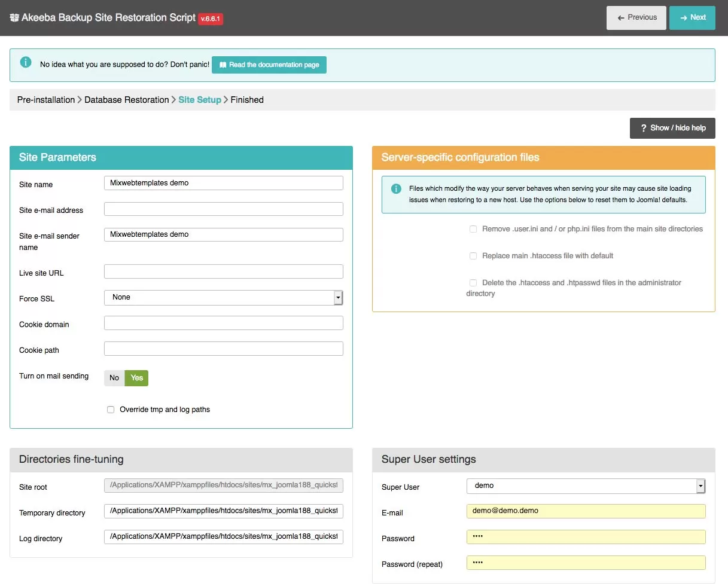Viewport: 728px width, 586px height.
Task: Set 'Turn on mail sending' to No
Action: coord(114,378)
